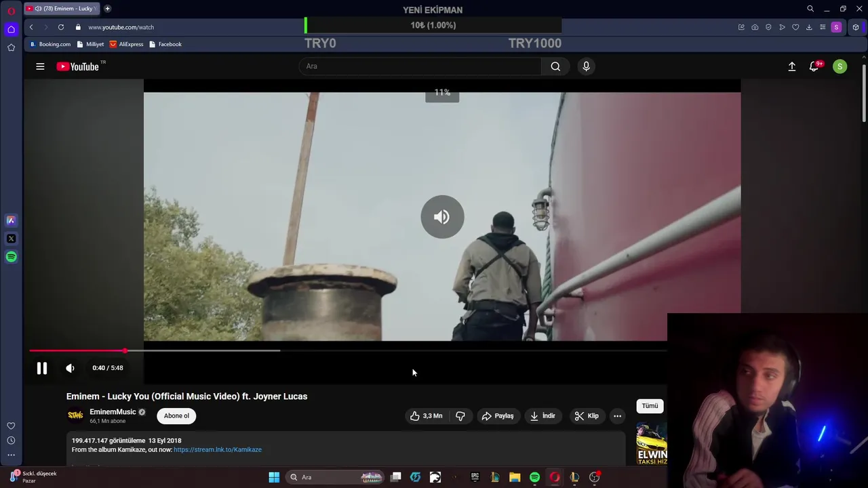This screenshot has width=868, height=488.
Task: Click the address bar URL youtube.com/watch
Action: point(121,27)
